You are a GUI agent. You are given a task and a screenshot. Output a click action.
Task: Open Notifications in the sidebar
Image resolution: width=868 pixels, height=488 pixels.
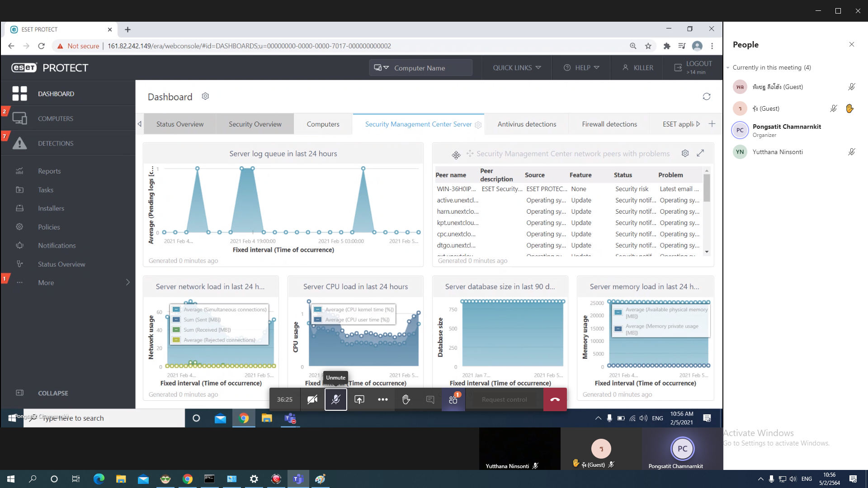[x=57, y=245]
